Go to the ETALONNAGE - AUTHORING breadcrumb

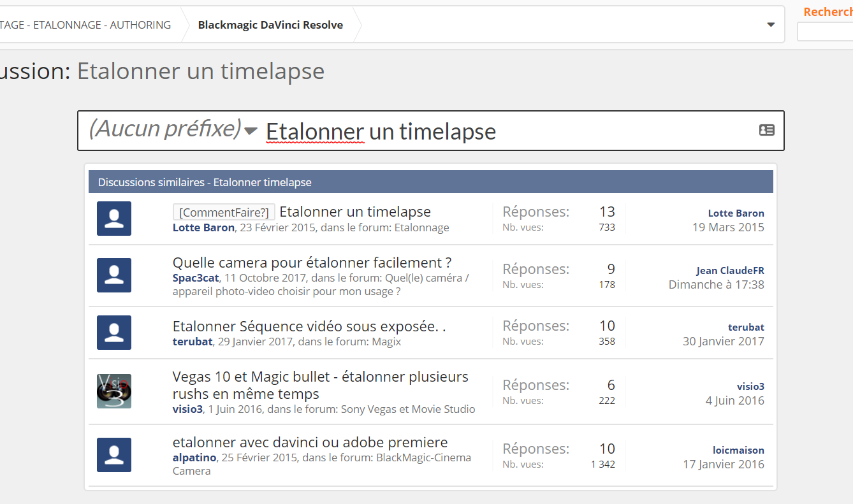coord(86,25)
